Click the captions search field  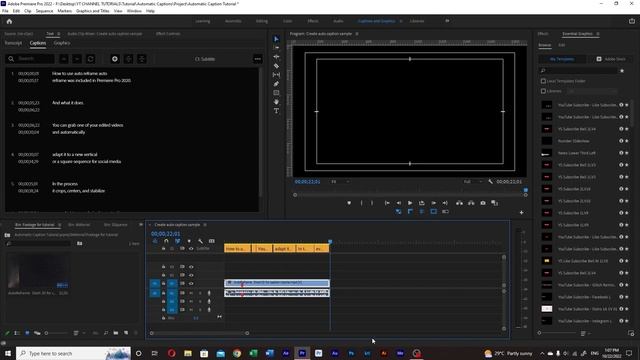(x=30, y=59)
